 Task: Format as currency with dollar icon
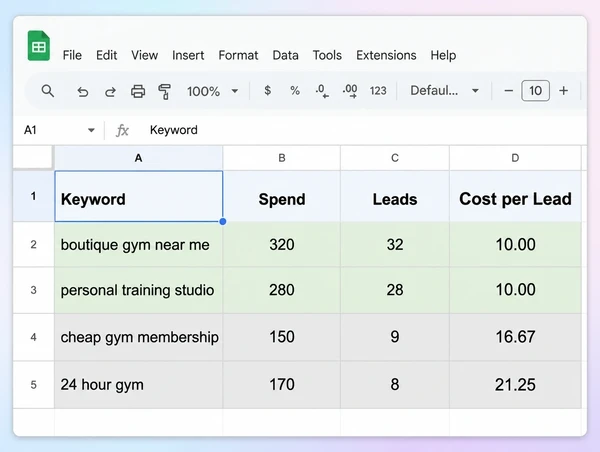tap(267, 91)
